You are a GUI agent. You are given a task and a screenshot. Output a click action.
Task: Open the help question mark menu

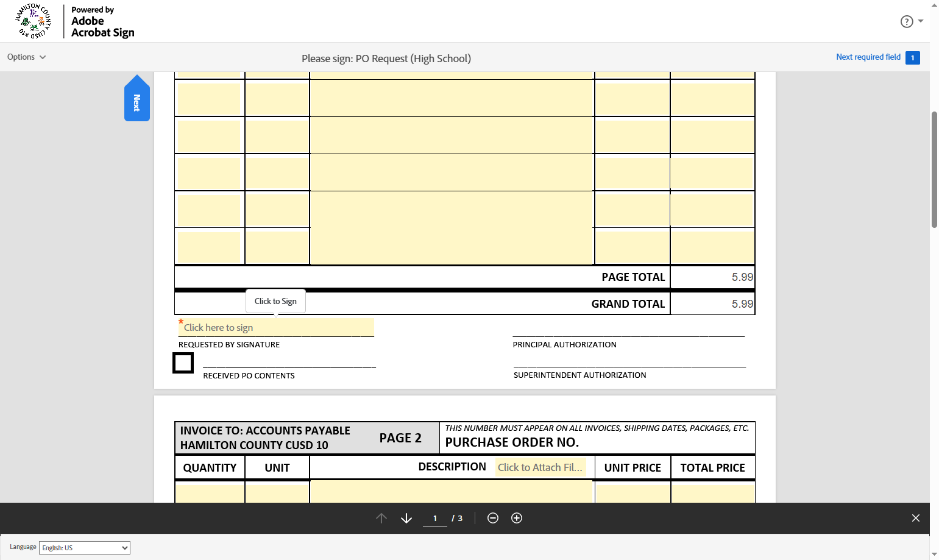pos(911,21)
